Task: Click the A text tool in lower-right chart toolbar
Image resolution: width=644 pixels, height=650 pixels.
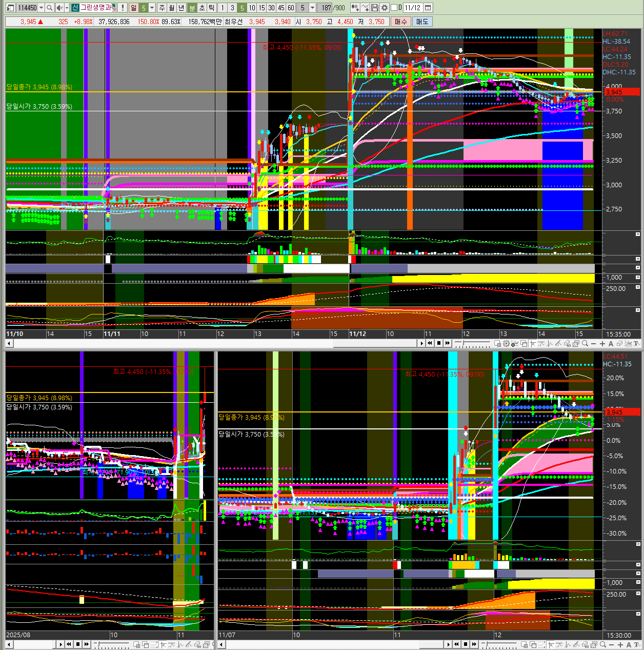Action: 629,645
